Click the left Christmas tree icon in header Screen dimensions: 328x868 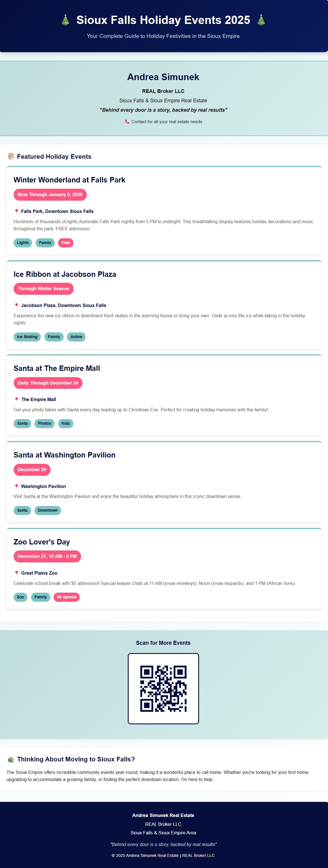click(65, 20)
